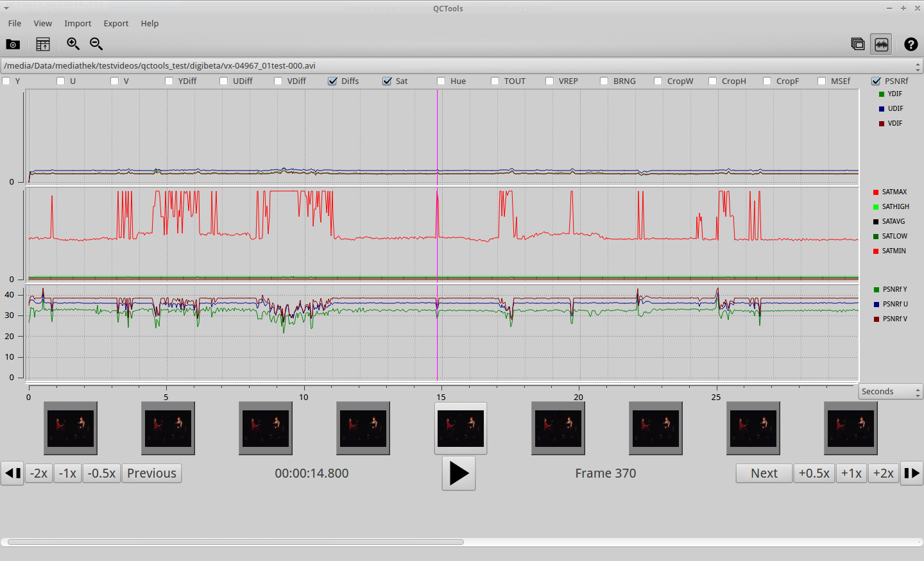This screenshot has width=924, height=561.
Task: Open the export table icon
Action: (x=43, y=44)
